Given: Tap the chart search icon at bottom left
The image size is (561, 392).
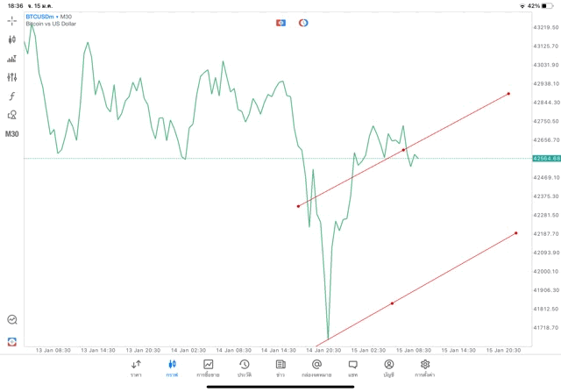Looking at the screenshot, I should click(x=12, y=320).
